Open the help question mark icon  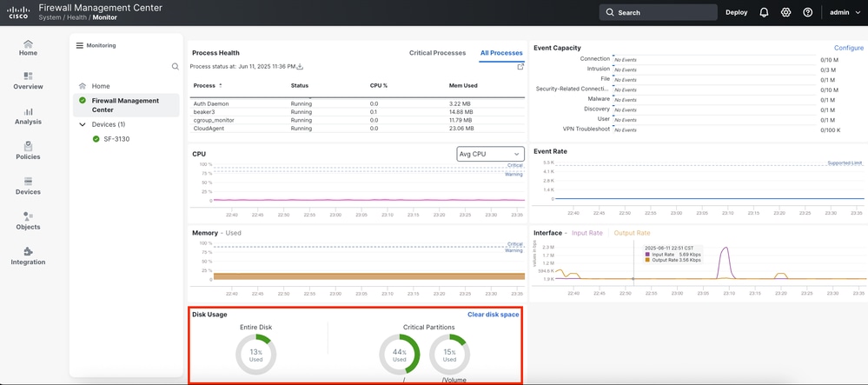coord(808,12)
